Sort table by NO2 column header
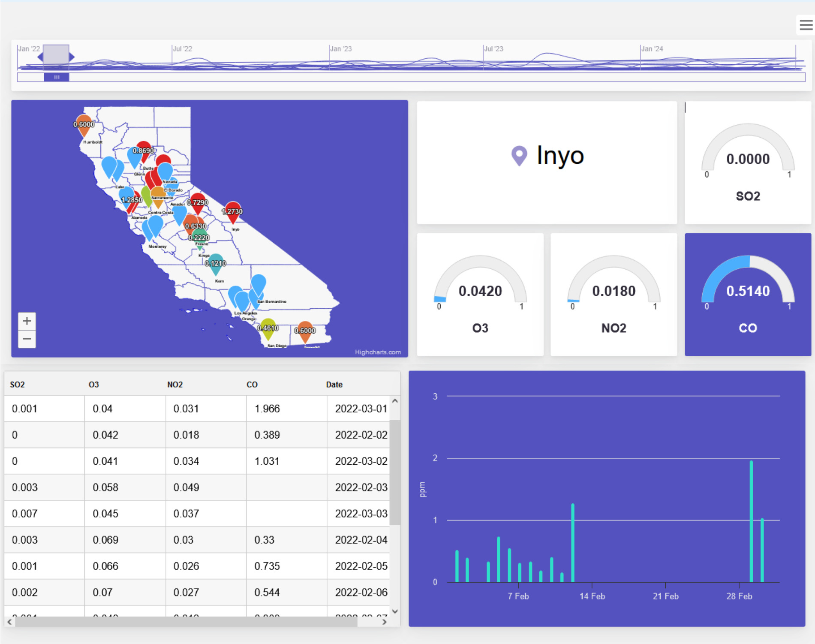 pos(175,385)
